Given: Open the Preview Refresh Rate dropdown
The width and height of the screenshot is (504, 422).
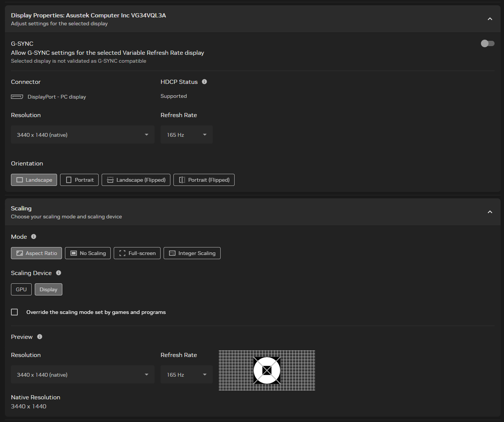Looking at the screenshot, I should [187, 374].
